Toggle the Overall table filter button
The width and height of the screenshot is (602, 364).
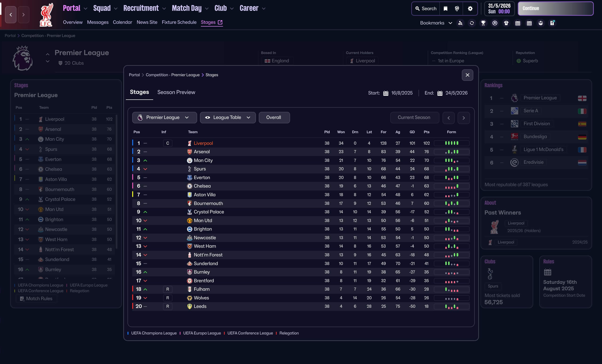point(274,117)
